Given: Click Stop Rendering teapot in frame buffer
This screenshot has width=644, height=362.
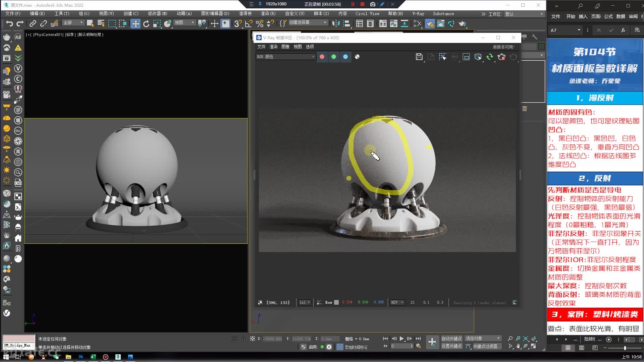Looking at the screenshot, I should [501, 57].
